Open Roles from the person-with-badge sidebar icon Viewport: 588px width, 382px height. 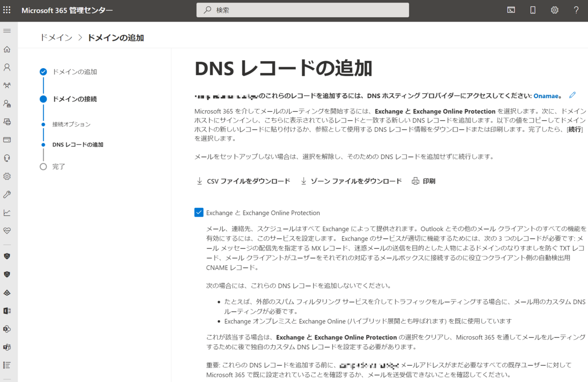point(7,103)
